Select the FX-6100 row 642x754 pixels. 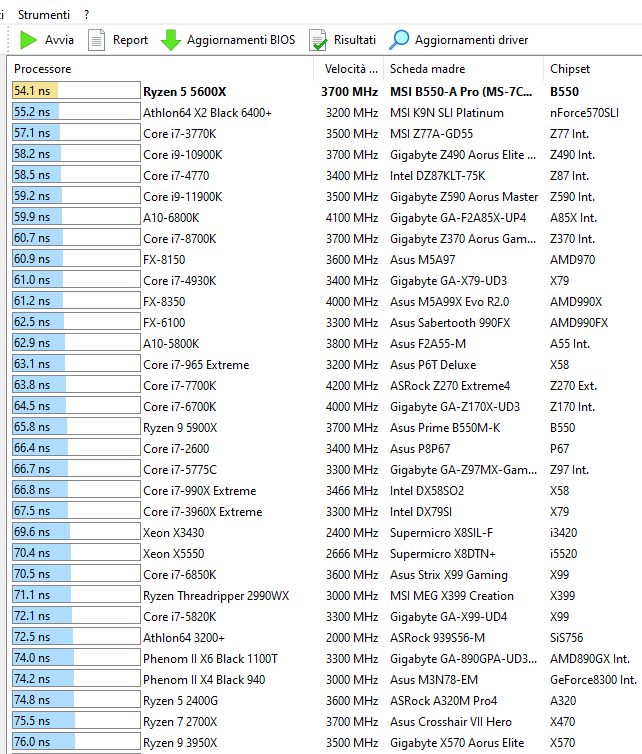(326, 323)
